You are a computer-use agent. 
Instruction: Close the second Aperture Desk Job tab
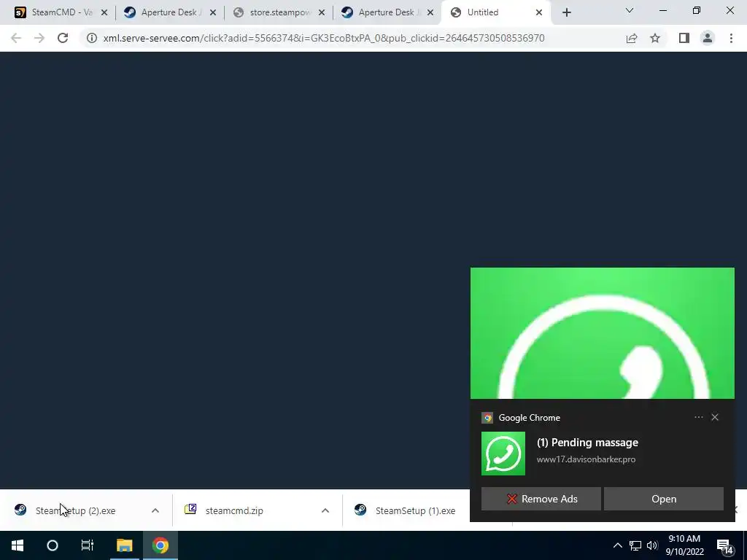[430, 13]
